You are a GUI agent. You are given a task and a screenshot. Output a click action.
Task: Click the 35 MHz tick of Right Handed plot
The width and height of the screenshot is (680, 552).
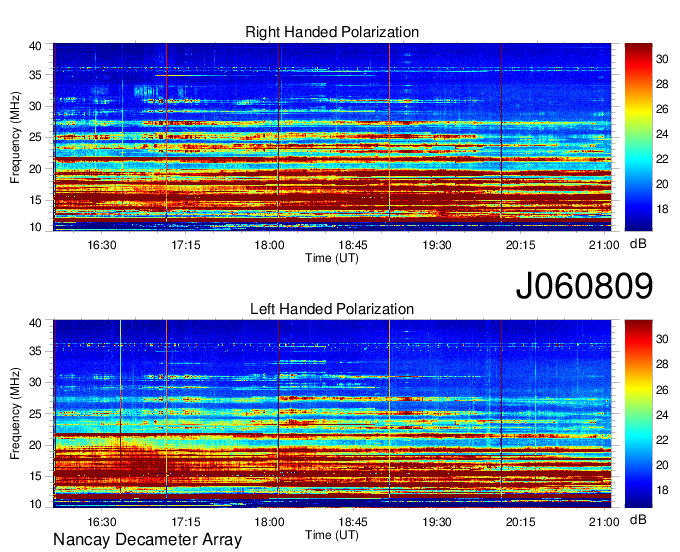pyautogui.click(x=36, y=75)
